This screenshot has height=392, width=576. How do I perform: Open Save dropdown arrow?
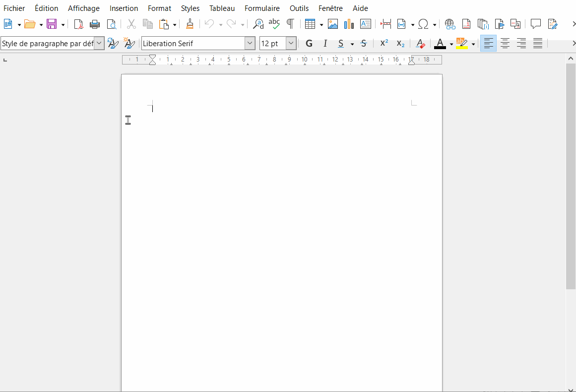63,25
